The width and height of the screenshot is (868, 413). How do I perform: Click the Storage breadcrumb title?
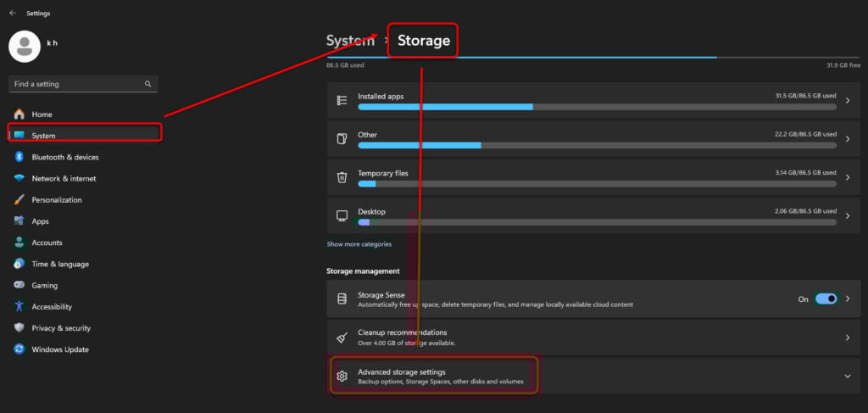pos(424,41)
